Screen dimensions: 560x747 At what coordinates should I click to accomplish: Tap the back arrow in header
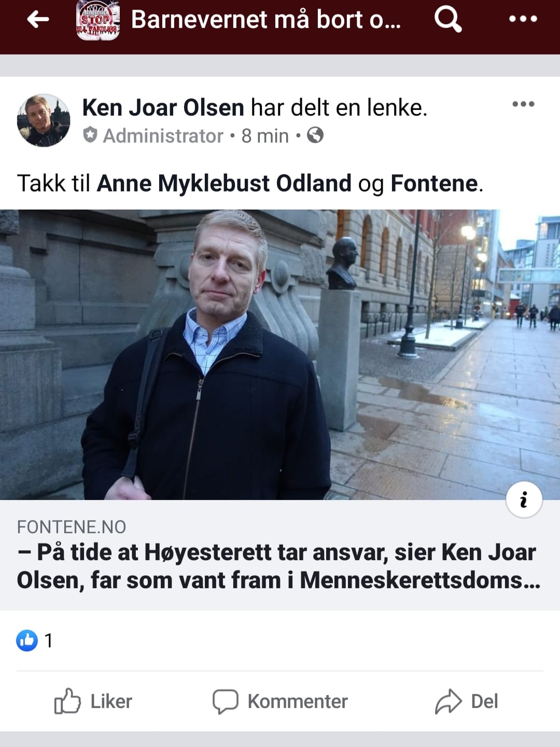pyautogui.click(x=38, y=19)
